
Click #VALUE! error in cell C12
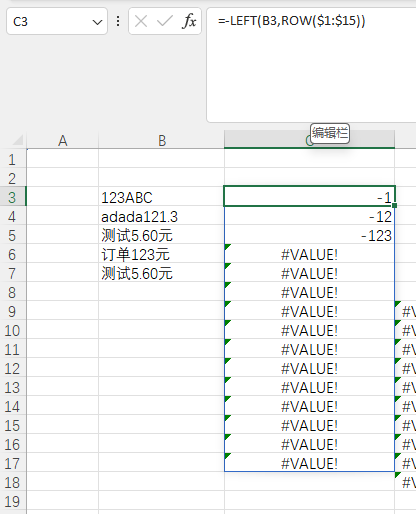click(x=309, y=369)
